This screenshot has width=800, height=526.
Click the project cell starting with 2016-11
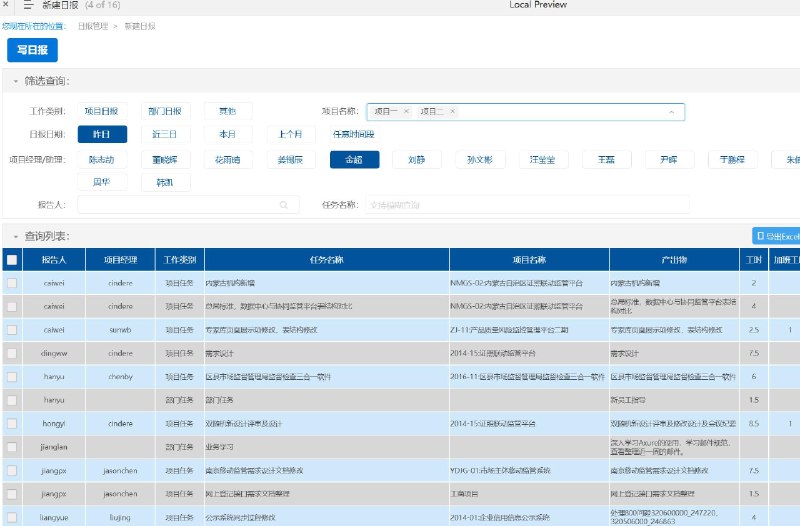[x=529, y=377]
